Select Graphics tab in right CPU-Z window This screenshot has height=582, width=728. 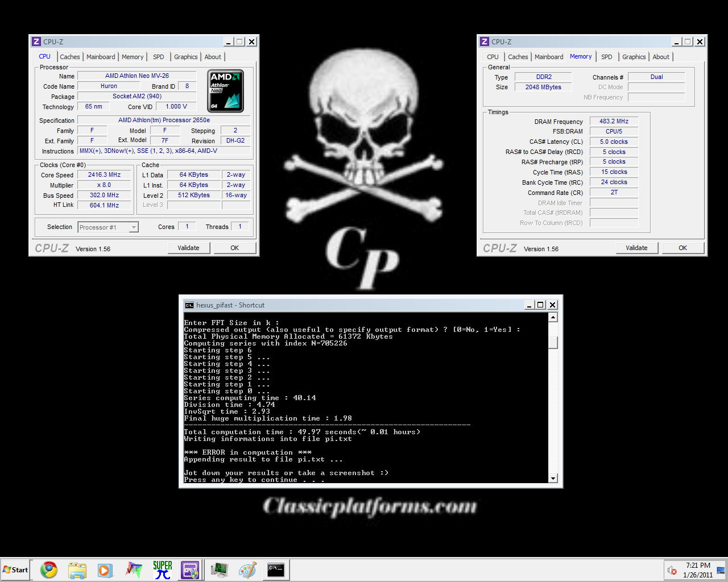point(634,57)
